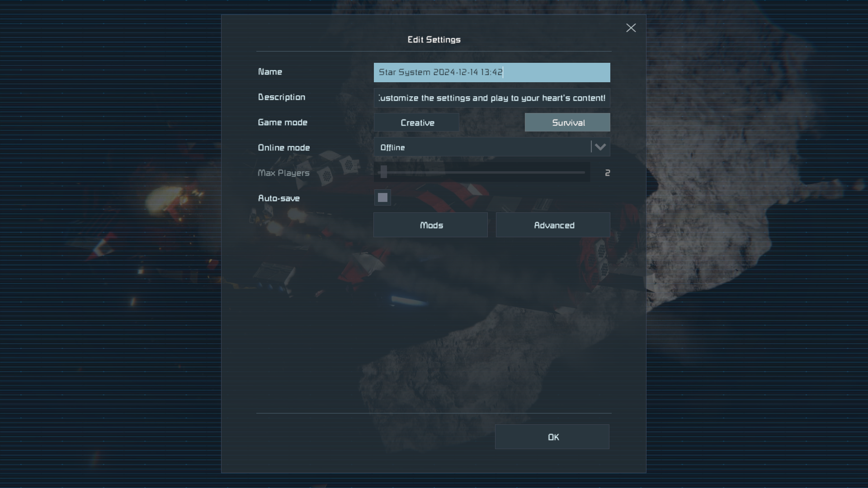
Task: Expand the Online mode chevron arrow
Action: click(x=600, y=147)
